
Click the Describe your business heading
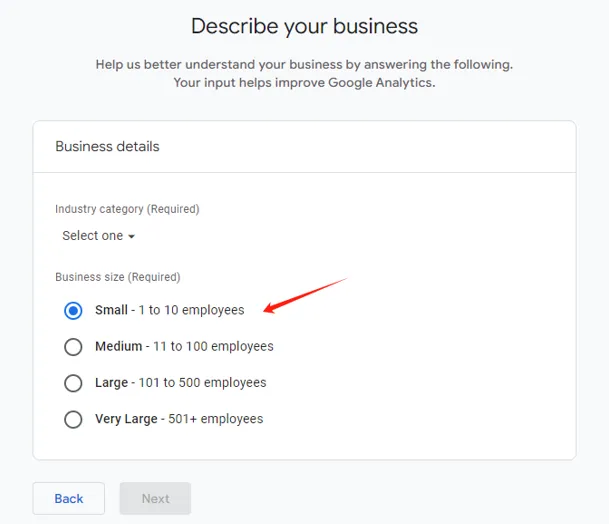point(304,26)
